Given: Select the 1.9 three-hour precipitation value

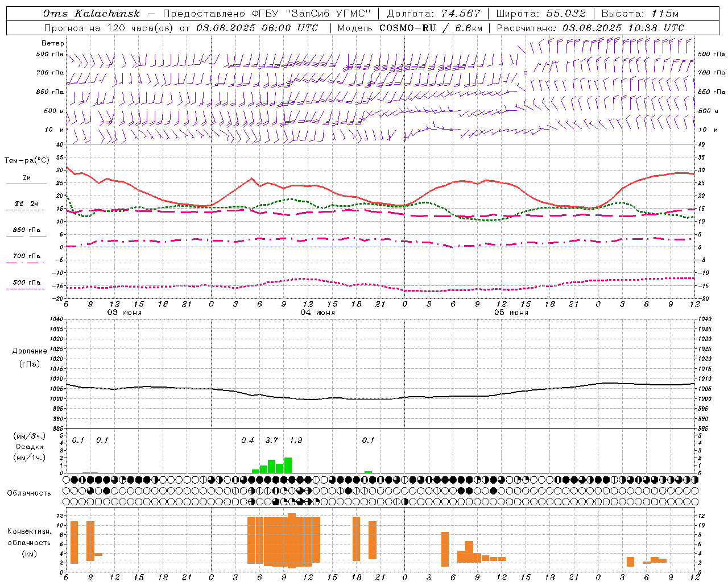Looking at the screenshot, I should (296, 440).
